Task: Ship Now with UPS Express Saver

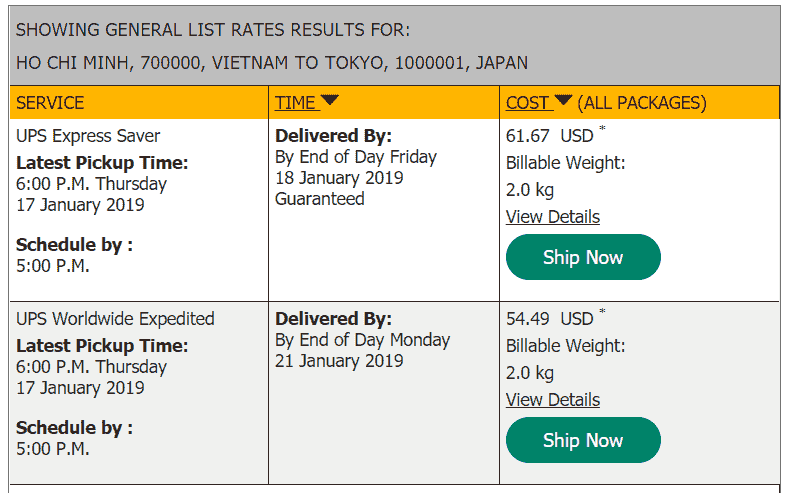Action: pyautogui.click(x=583, y=257)
